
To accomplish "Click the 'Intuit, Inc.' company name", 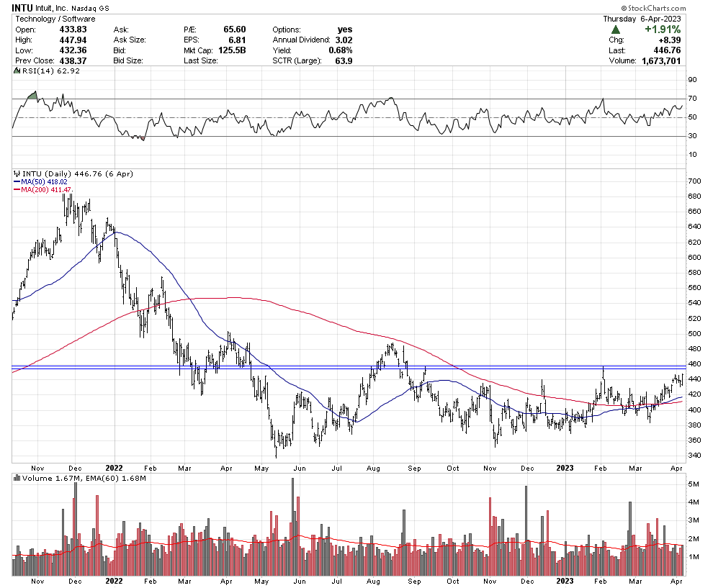I will [x=53, y=8].
